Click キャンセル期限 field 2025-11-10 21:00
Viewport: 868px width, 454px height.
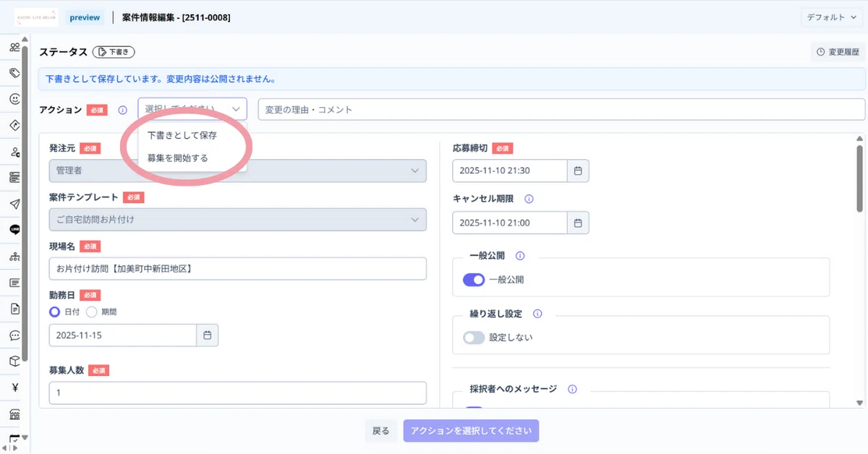click(510, 223)
